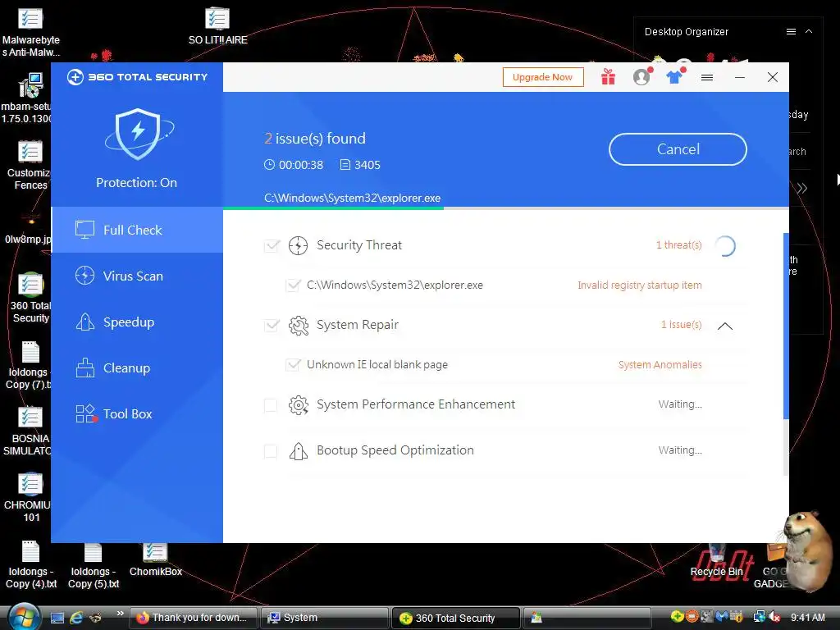Screen dimensions: 840x630
Task: Uncheck the explorer.exe startup item checkbox
Action: click(x=293, y=285)
